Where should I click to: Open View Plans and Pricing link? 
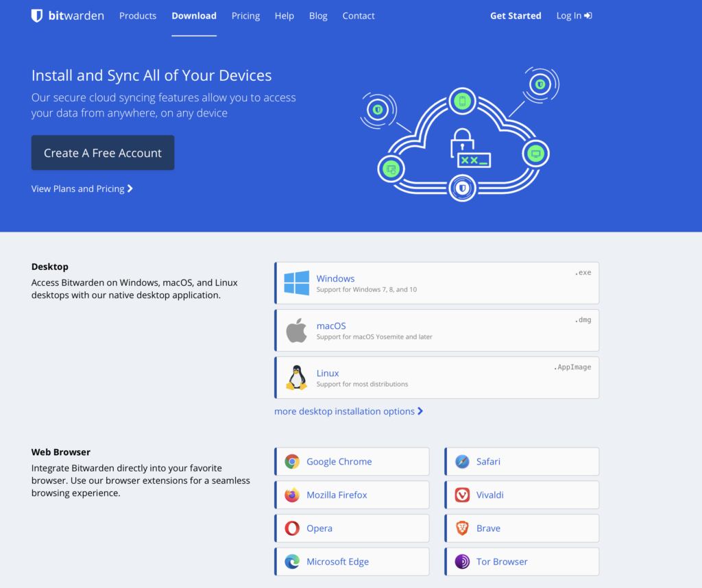(82, 189)
